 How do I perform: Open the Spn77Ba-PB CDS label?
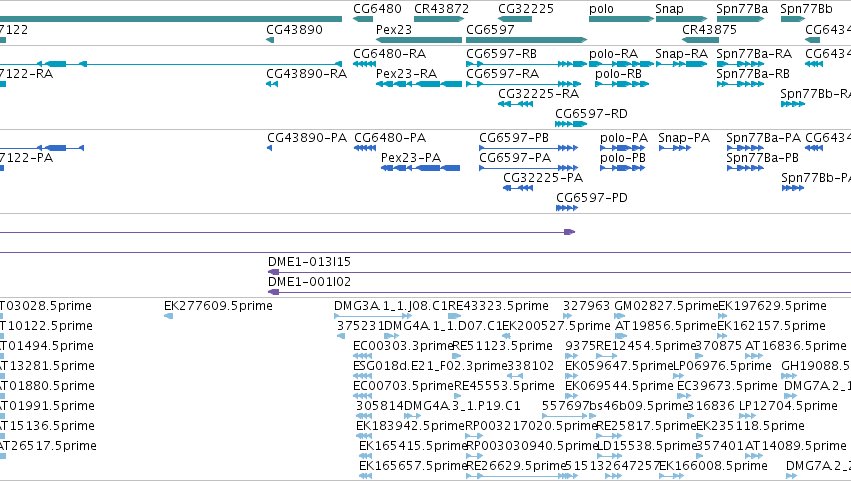tap(763, 158)
